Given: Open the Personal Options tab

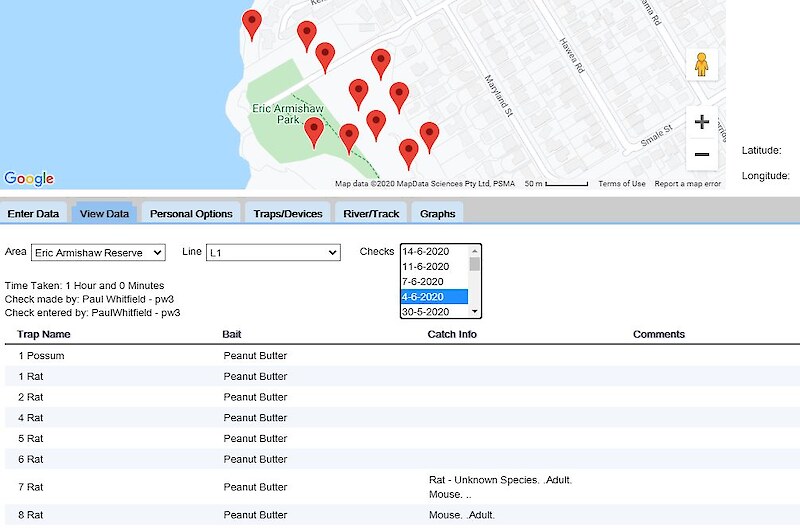Looking at the screenshot, I should 191,214.
